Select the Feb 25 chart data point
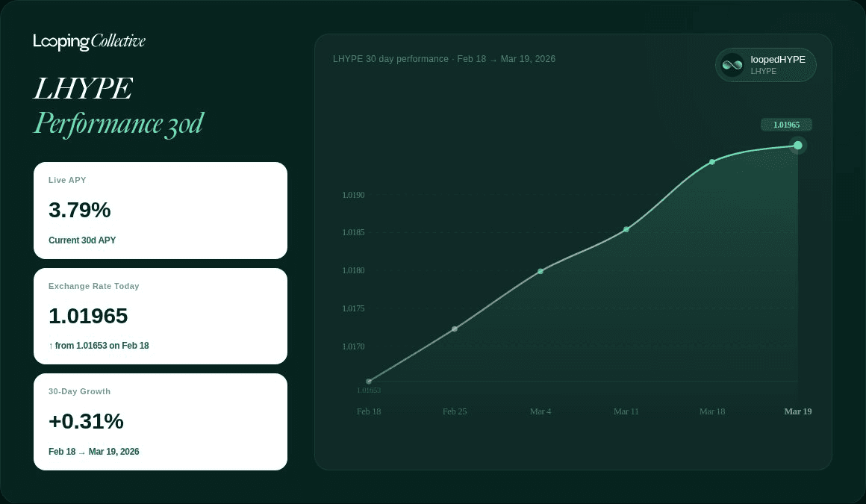 pyautogui.click(x=455, y=329)
